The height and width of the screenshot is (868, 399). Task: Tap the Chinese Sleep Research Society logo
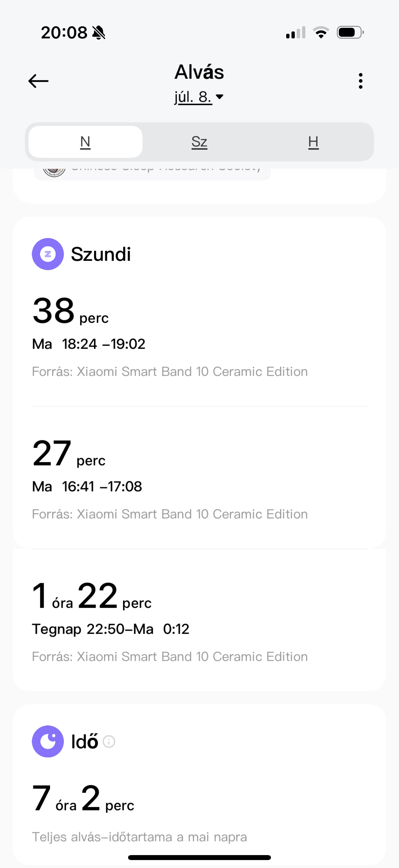tap(54, 171)
